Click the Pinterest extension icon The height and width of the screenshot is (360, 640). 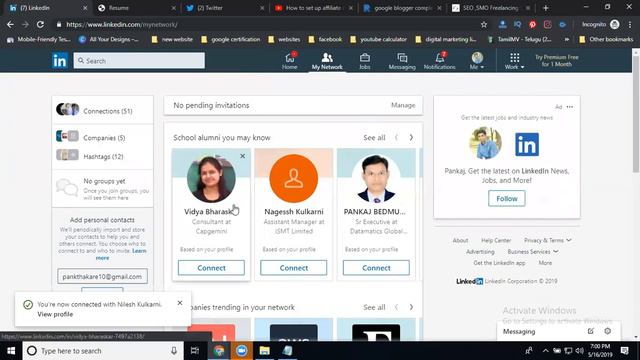click(x=533, y=24)
